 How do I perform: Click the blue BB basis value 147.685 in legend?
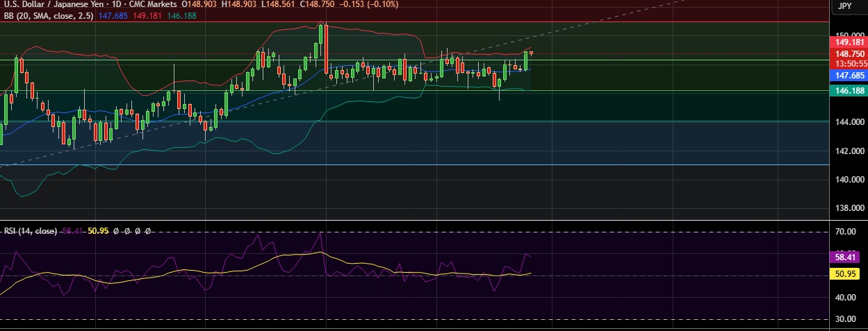click(115, 15)
